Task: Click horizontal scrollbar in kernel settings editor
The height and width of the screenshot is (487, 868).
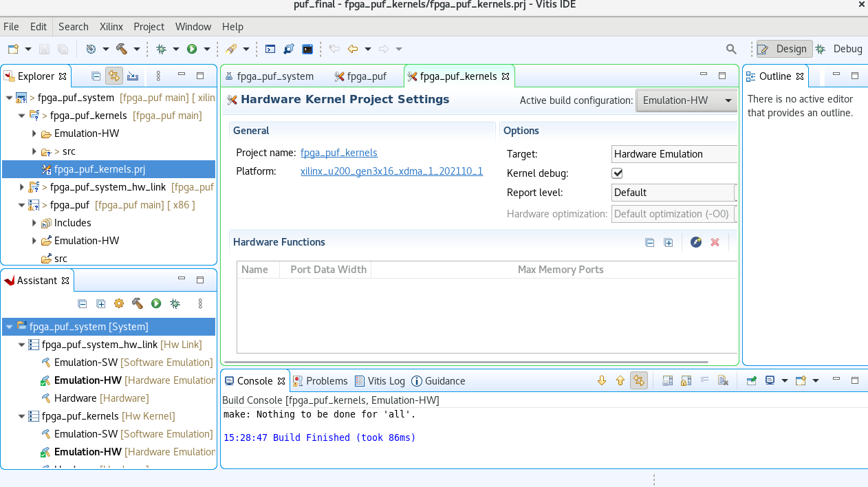Action: 467,362
